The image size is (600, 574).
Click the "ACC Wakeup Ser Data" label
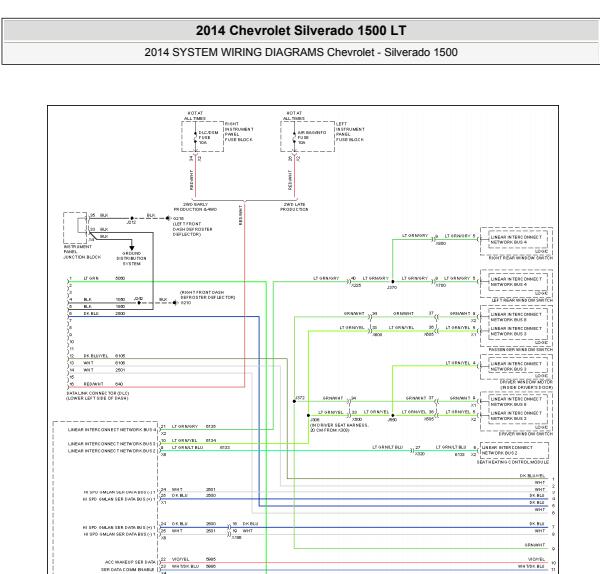(x=130, y=562)
